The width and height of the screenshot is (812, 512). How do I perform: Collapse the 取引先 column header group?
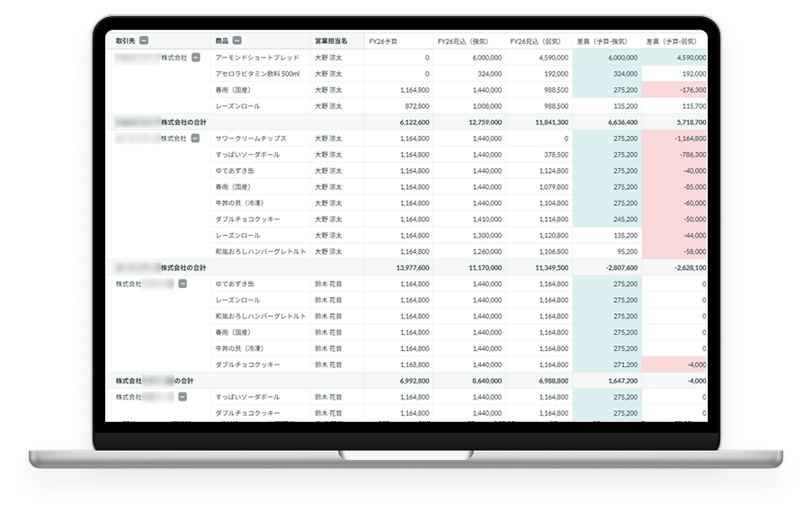tap(144, 40)
